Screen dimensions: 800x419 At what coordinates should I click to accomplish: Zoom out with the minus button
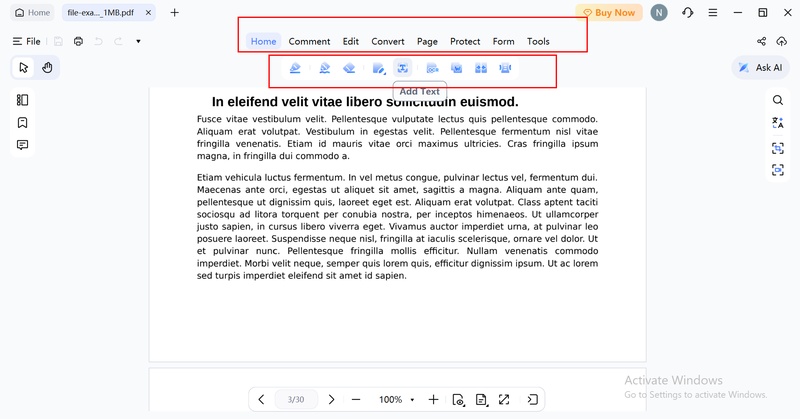[x=356, y=400]
